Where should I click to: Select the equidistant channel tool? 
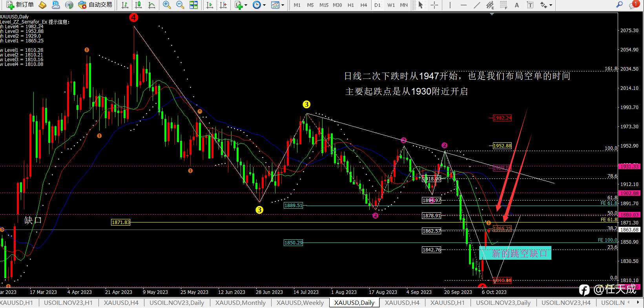click(490, 5)
